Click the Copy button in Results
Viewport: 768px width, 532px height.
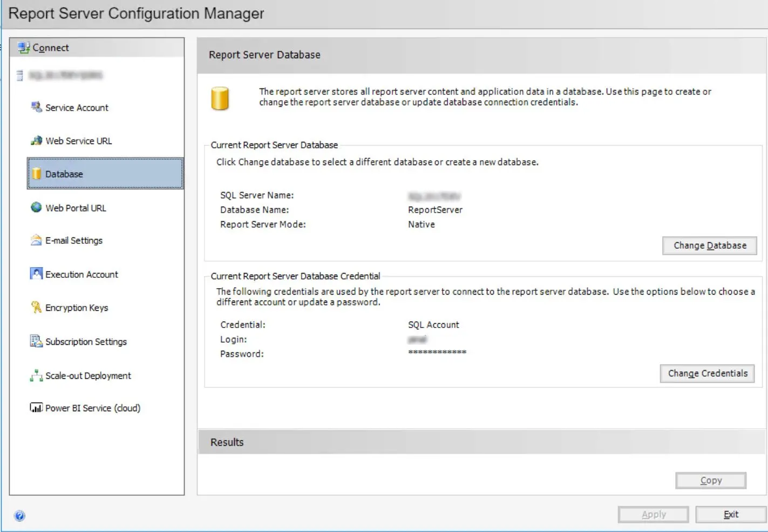(x=711, y=480)
